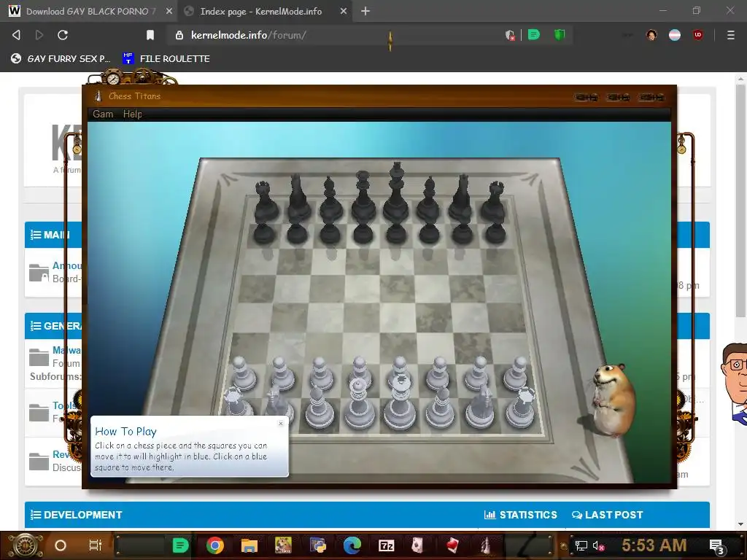Open the profile avatar in browser toolbar
Viewport: 747px width, 560px height.
coord(651,35)
